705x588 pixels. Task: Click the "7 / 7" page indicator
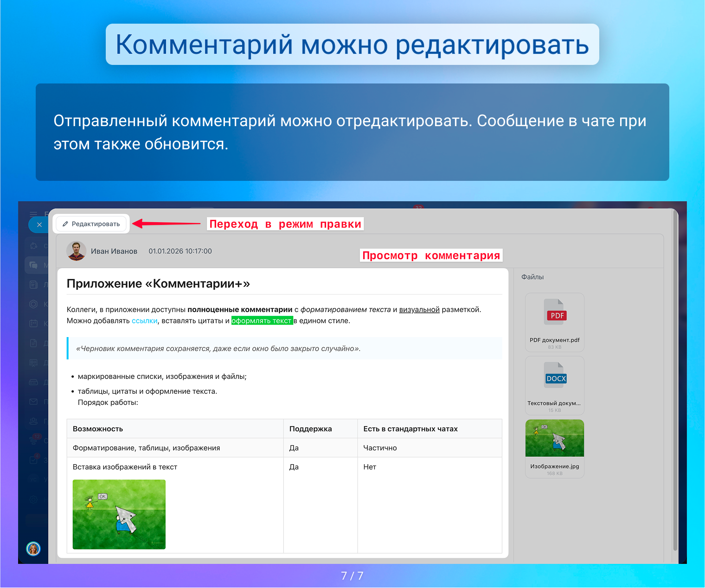coord(352,576)
